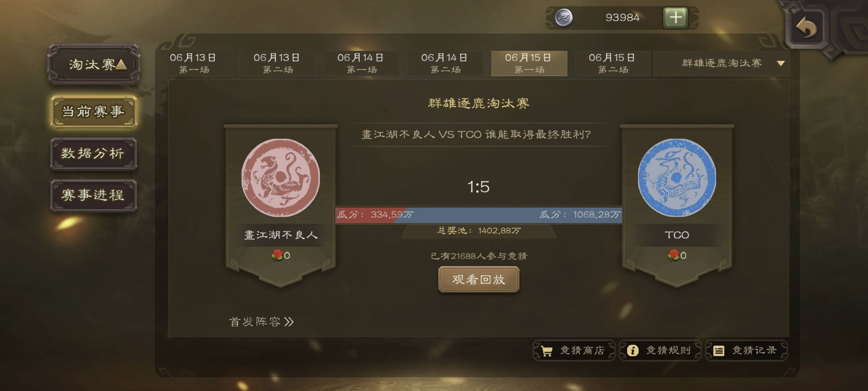Open 竞猜记录 list icon
The image size is (868, 391).
pyautogui.click(x=718, y=351)
